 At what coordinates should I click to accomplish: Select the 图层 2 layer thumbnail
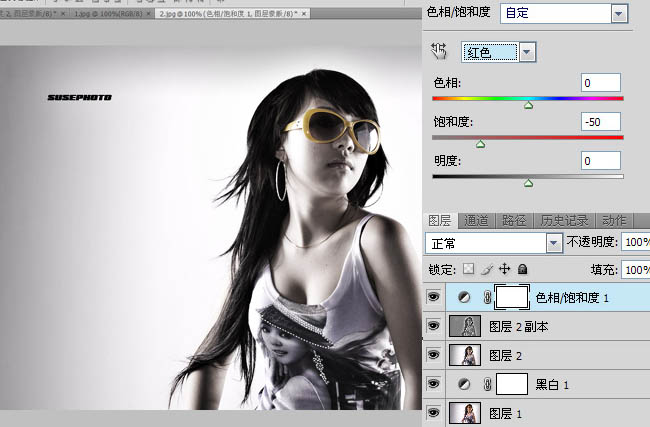465,355
